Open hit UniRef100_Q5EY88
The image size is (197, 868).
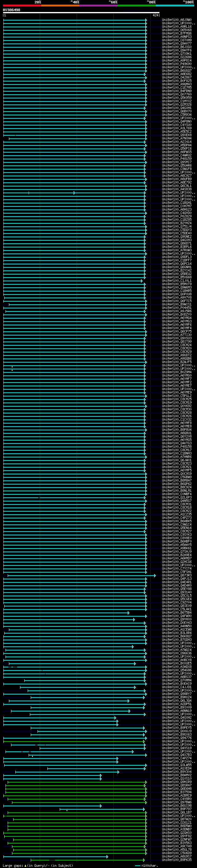pos(177,589)
